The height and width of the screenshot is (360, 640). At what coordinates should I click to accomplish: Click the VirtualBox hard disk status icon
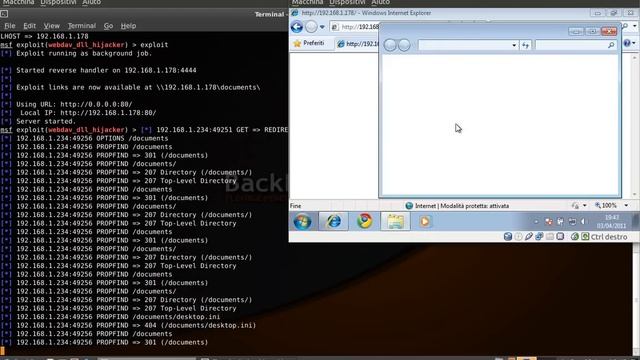coord(508,236)
